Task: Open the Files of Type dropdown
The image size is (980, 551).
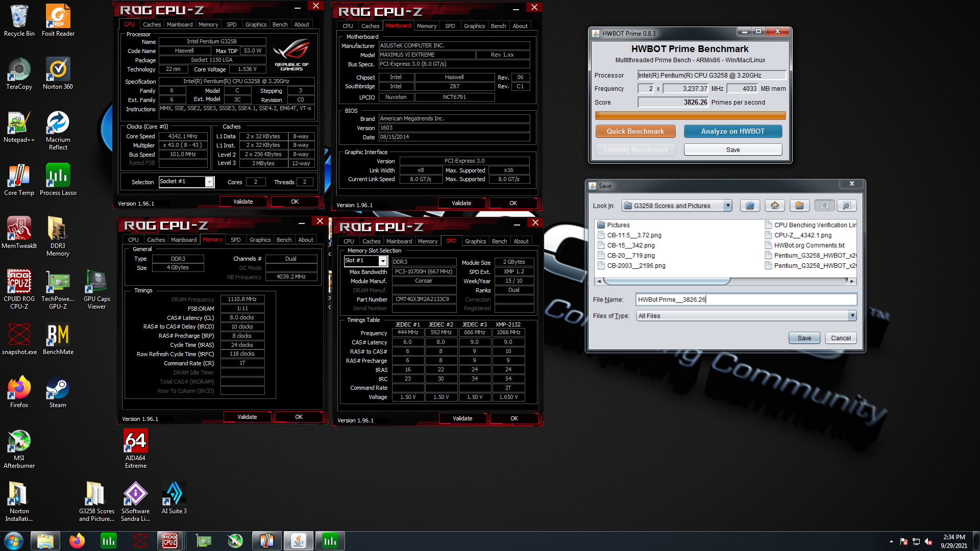Action: (852, 316)
